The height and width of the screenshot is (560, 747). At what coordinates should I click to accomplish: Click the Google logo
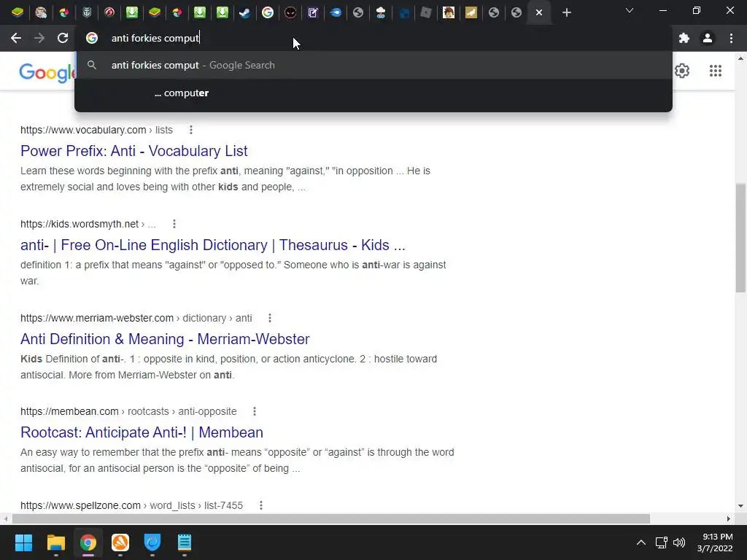click(47, 72)
